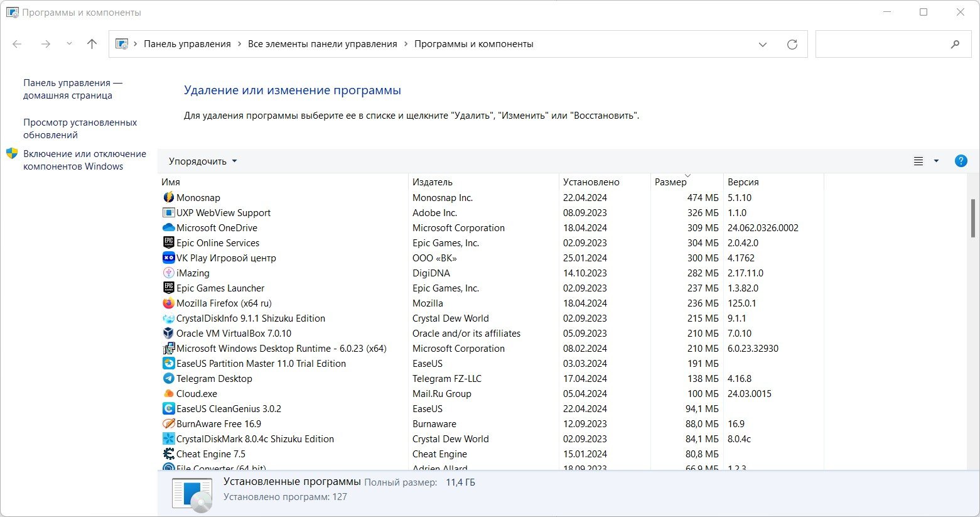This screenshot has width=980, height=517.
Task: Click the CrystalDiskInfo icon
Action: point(168,318)
